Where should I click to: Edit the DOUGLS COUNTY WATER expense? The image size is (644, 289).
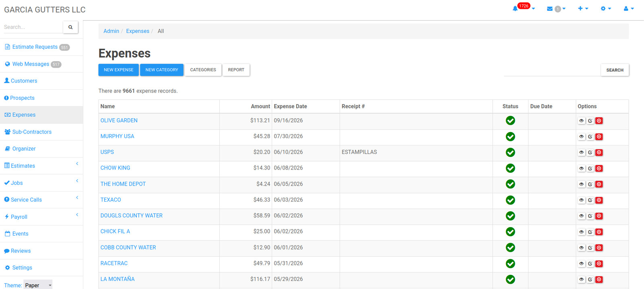tap(590, 216)
